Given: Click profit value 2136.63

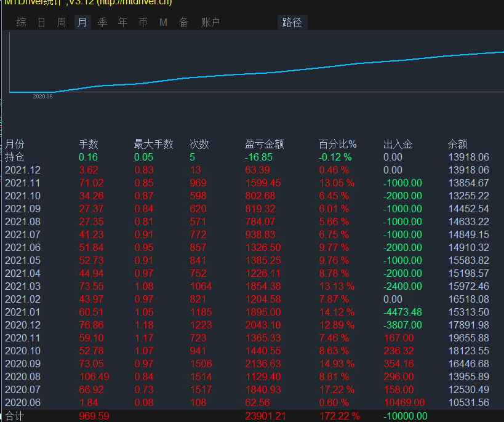Looking at the screenshot, I should (x=263, y=364).
